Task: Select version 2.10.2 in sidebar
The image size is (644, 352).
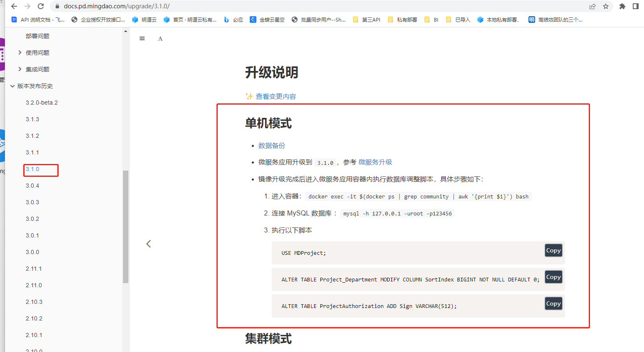Action: tap(34, 318)
